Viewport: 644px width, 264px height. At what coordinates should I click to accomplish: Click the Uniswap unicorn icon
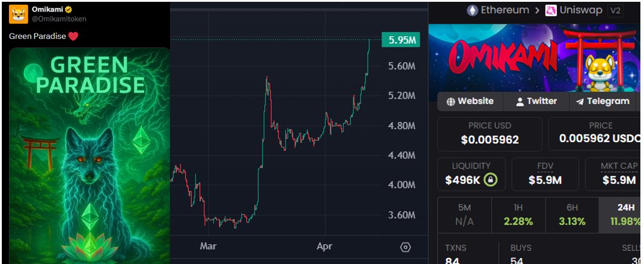point(551,11)
